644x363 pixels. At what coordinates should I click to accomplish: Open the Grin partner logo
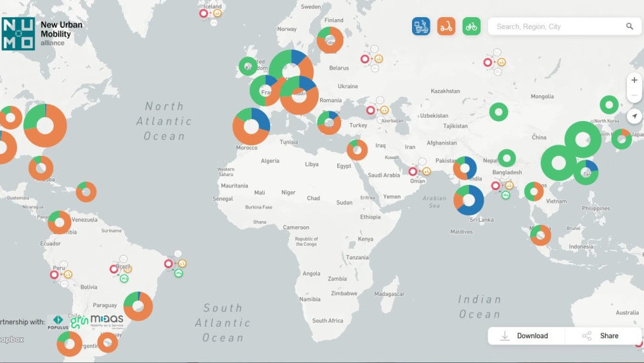pyautogui.click(x=80, y=322)
